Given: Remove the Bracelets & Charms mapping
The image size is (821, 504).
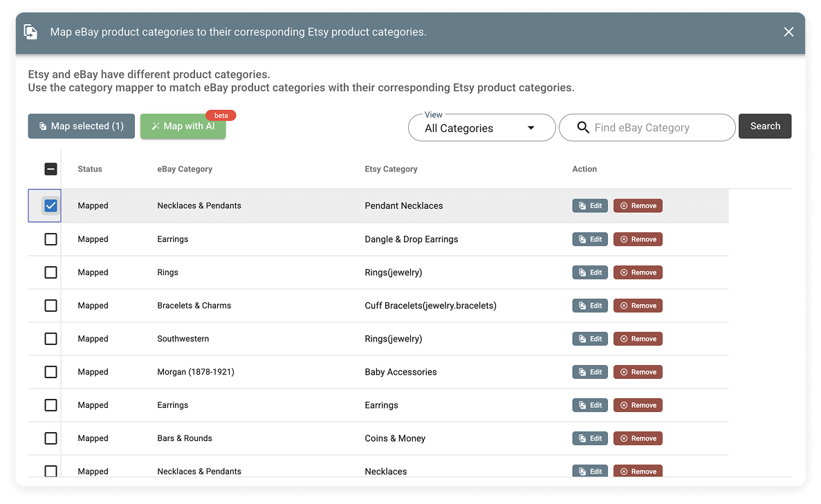Looking at the screenshot, I should [638, 306].
